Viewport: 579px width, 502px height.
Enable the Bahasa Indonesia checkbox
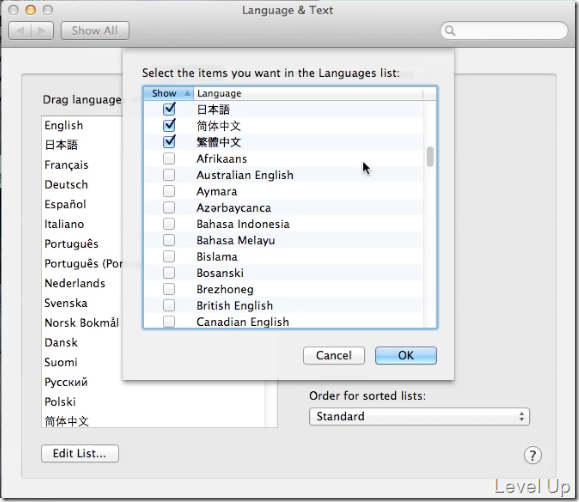[x=169, y=224]
